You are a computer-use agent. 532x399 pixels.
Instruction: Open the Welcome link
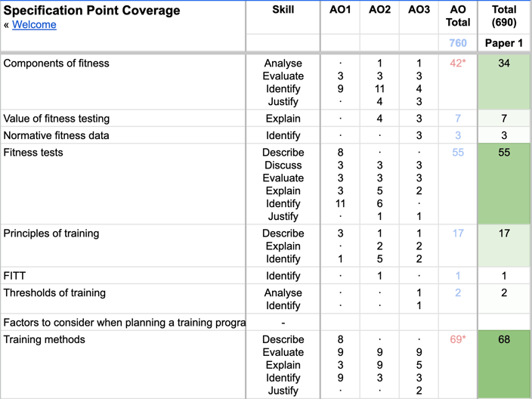point(34,25)
